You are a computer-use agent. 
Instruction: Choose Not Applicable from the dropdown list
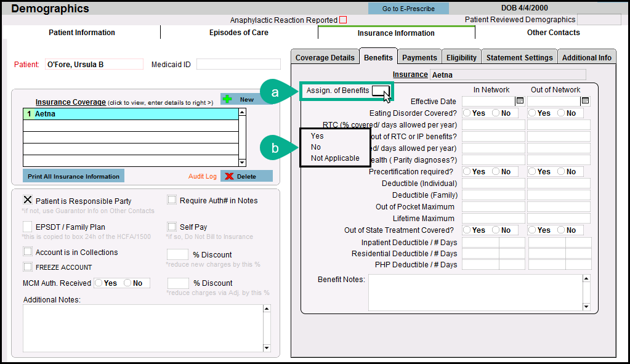pyautogui.click(x=335, y=158)
